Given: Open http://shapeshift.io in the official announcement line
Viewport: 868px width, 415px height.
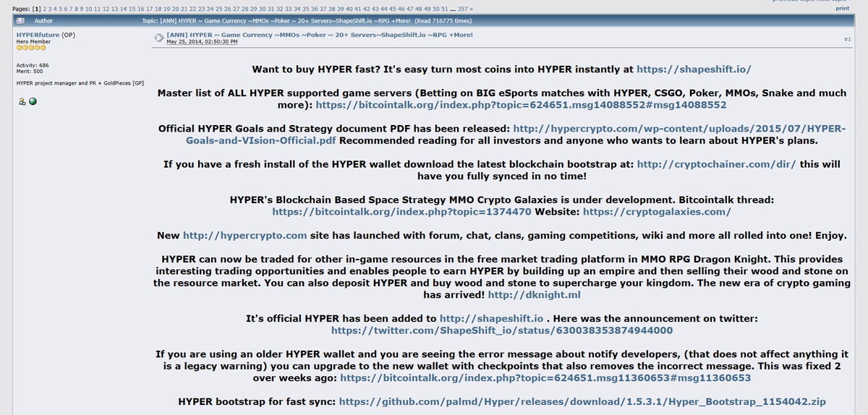Looking at the screenshot, I should [492, 318].
